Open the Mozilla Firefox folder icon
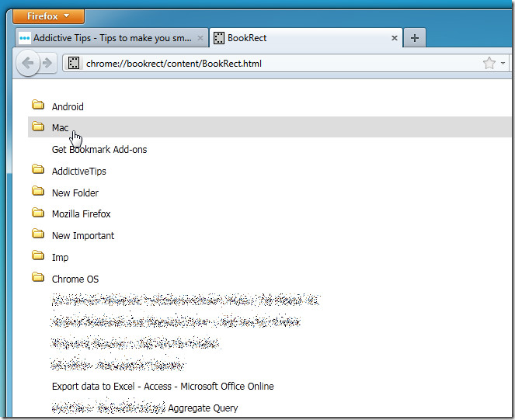 [38, 213]
